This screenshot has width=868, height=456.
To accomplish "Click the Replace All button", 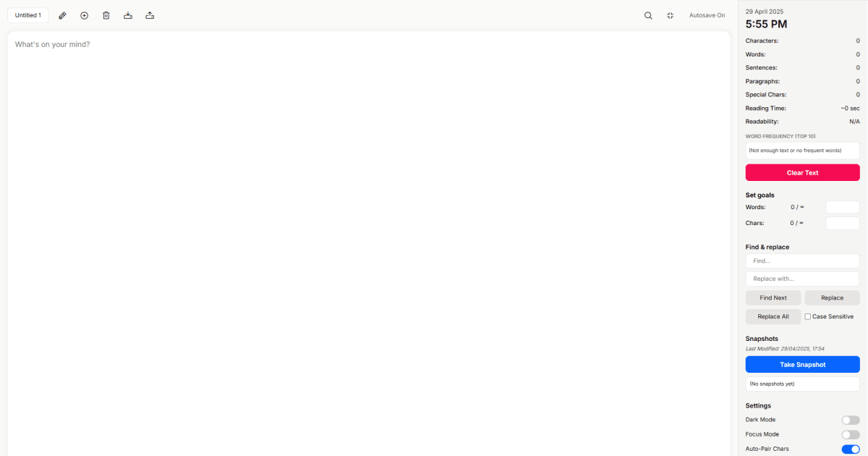I will [x=773, y=316].
